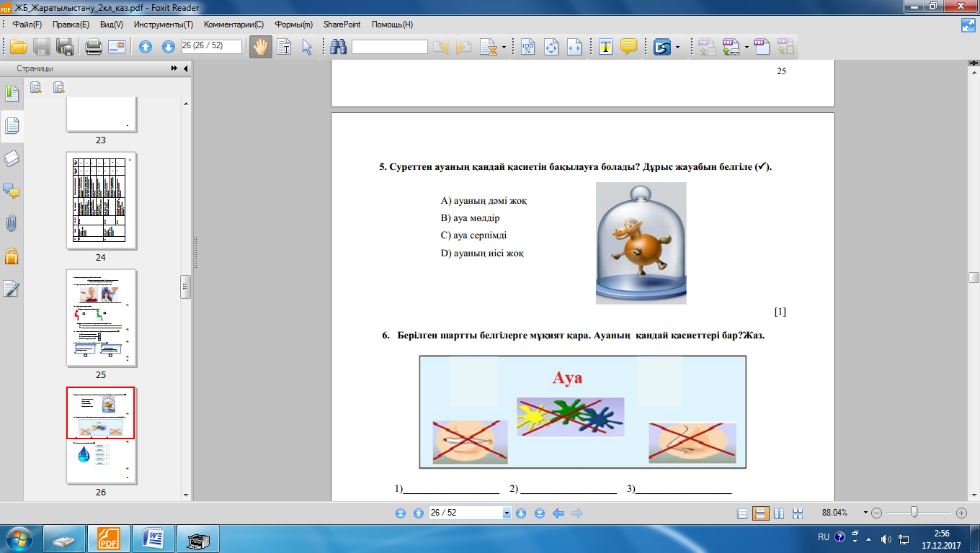
Task: Open the Комментарии(C) menu
Action: pyautogui.click(x=233, y=24)
